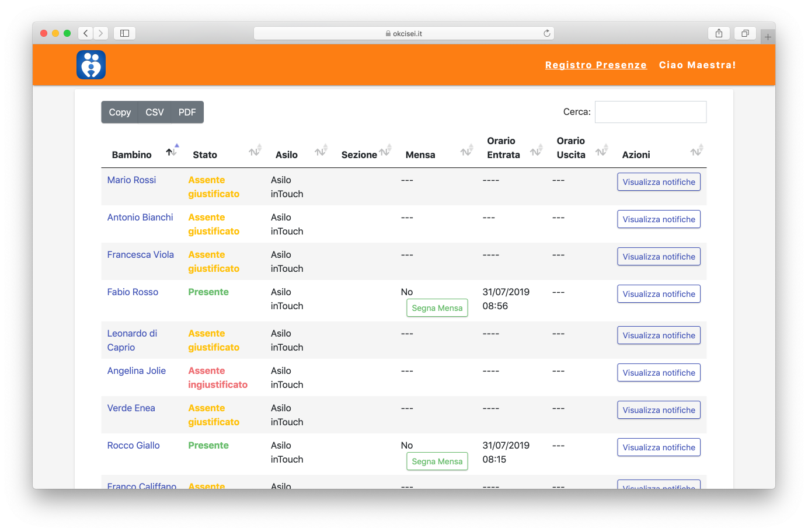Open Registro Presenze menu link
The image size is (808, 532).
[x=595, y=65]
